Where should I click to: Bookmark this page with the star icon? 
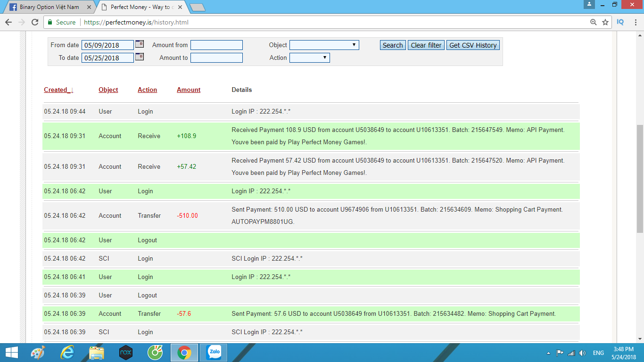tap(605, 22)
